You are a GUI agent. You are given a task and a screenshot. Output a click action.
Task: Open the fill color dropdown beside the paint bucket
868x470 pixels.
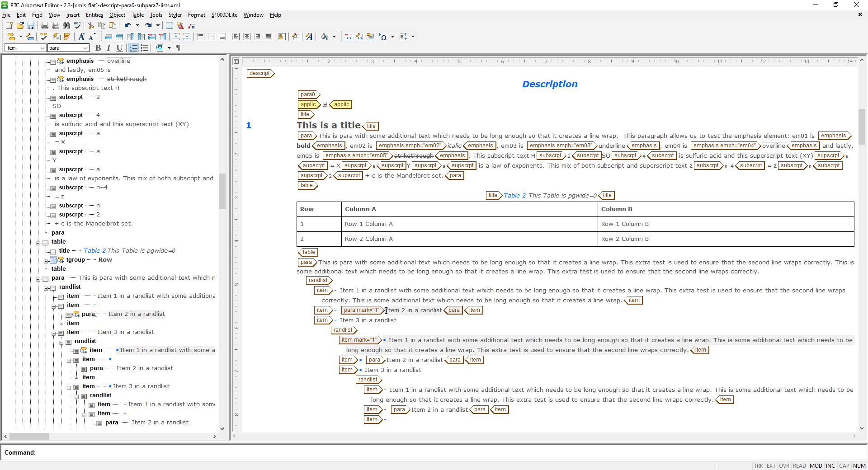point(335,37)
